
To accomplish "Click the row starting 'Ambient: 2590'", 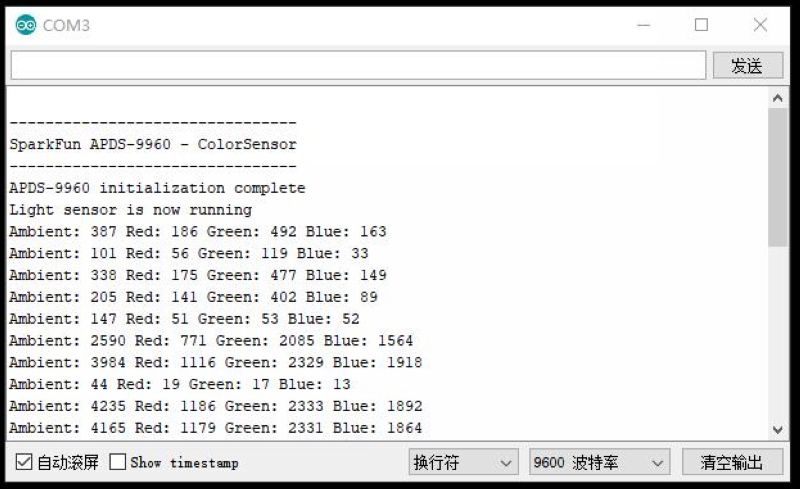I will (211, 341).
